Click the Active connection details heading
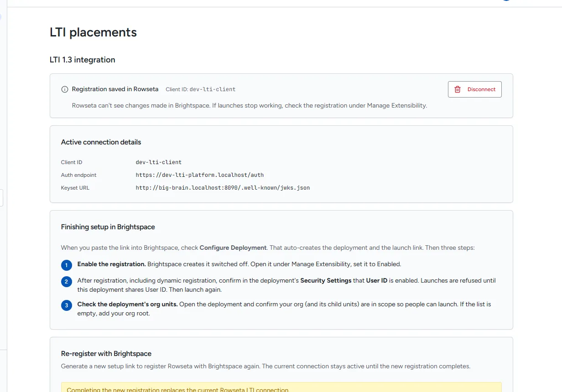The width and height of the screenshot is (562, 392). pos(101,142)
